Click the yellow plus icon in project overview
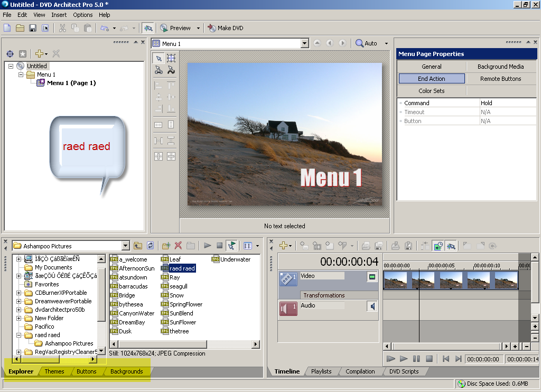 pyautogui.click(x=39, y=54)
